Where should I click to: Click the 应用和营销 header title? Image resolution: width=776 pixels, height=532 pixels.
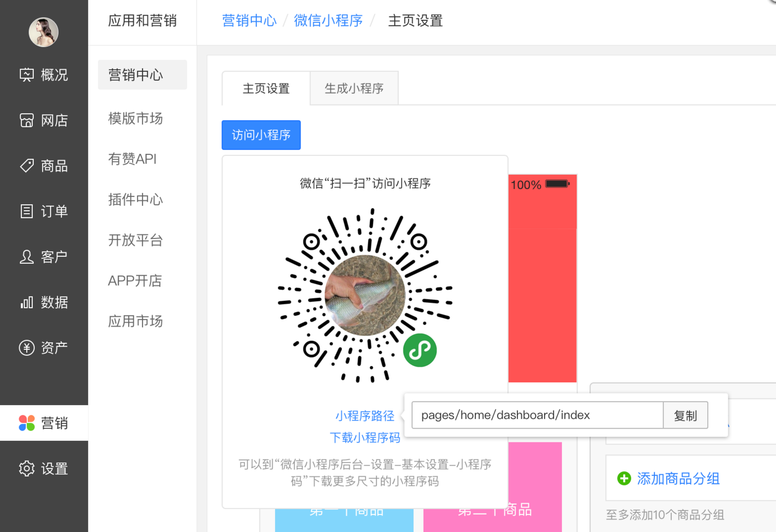[x=142, y=20]
